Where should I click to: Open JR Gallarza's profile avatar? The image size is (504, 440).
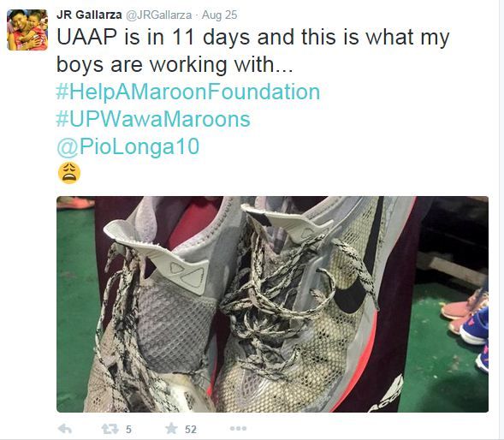pyautogui.click(x=27, y=30)
